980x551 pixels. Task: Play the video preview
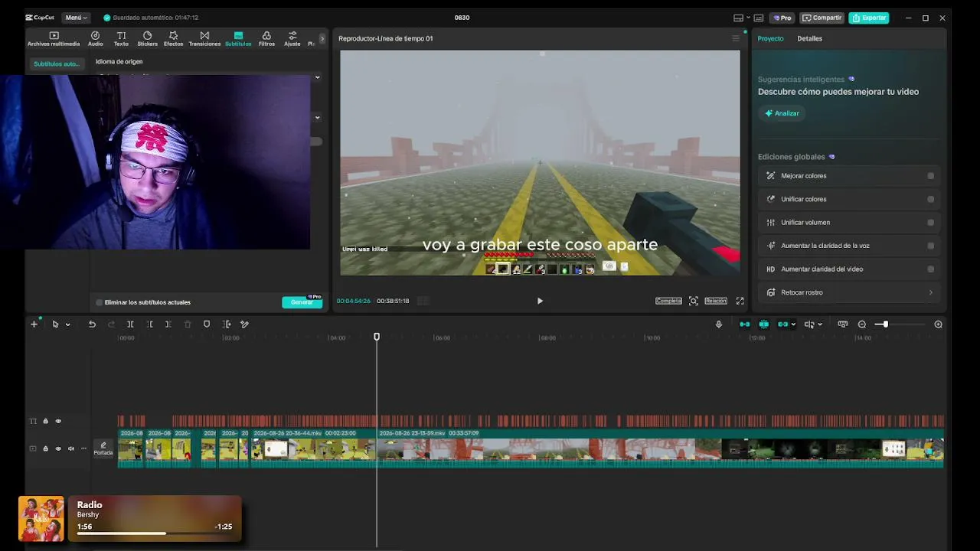pos(540,301)
